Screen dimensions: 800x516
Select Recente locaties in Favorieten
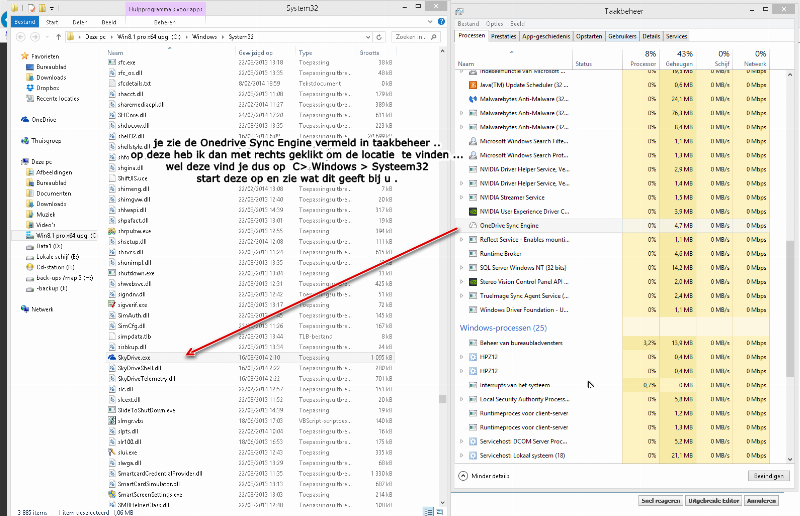57,99
